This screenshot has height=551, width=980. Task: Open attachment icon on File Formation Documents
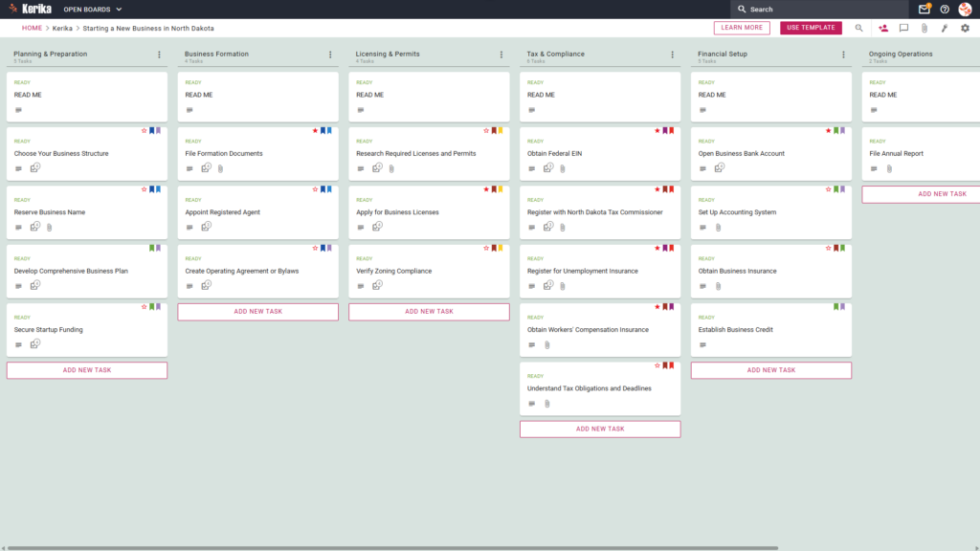[221, 168]
